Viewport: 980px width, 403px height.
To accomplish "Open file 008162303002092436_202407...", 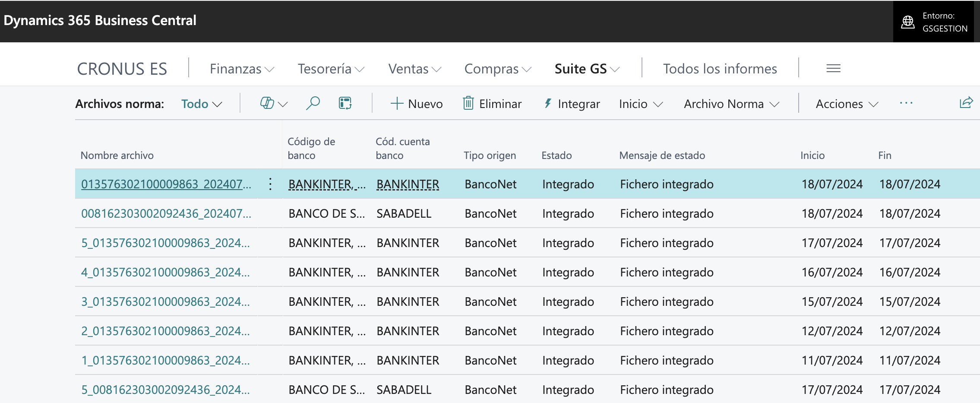I will pos(166,213).
